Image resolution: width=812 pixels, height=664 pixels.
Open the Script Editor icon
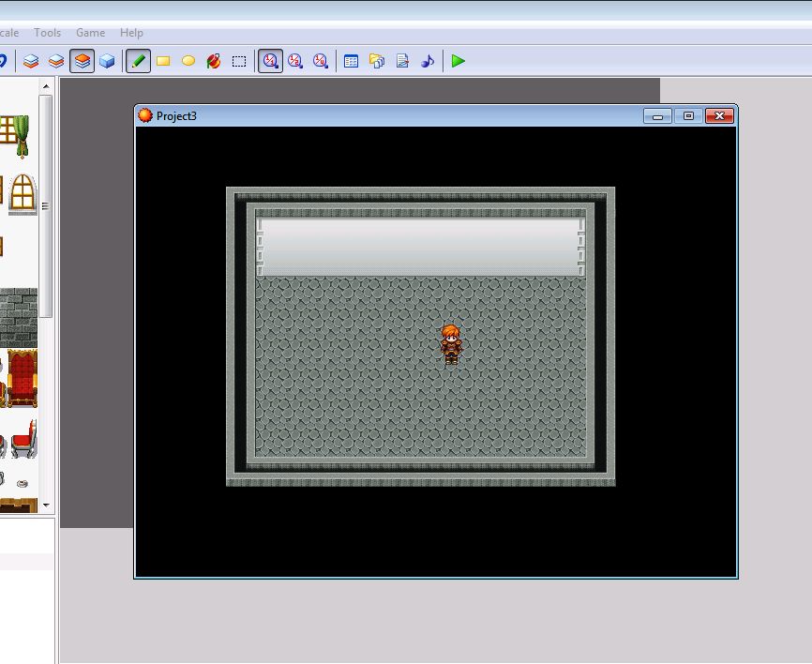[402, 61]
